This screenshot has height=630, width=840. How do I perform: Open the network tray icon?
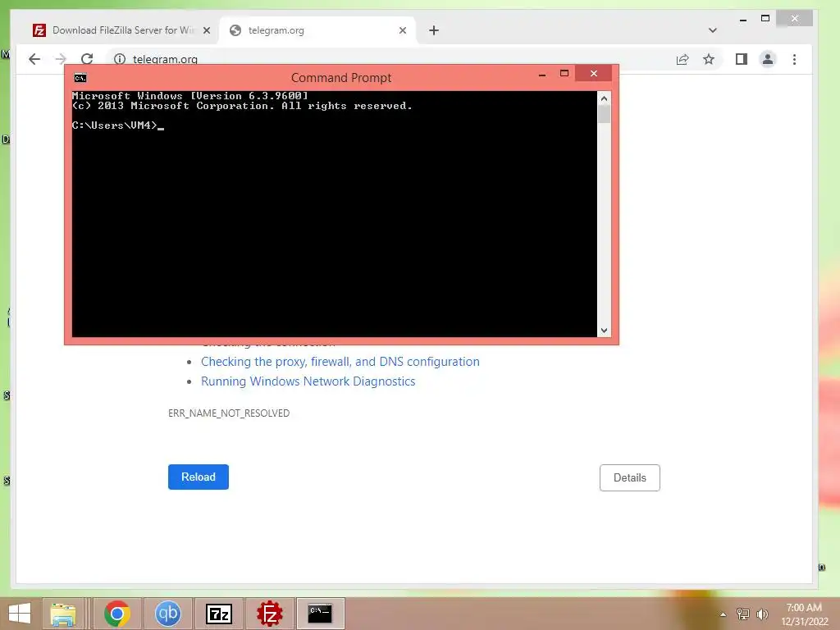[743, 614]
